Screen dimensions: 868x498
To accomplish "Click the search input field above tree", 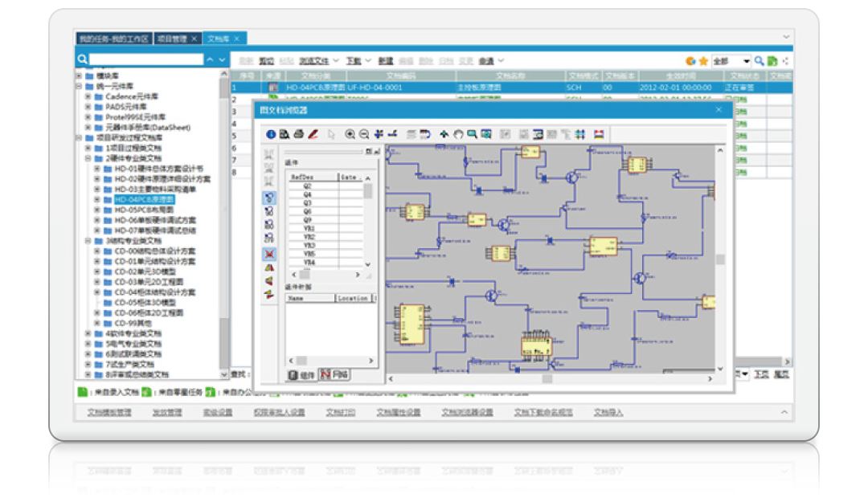I will click(146, 59).
